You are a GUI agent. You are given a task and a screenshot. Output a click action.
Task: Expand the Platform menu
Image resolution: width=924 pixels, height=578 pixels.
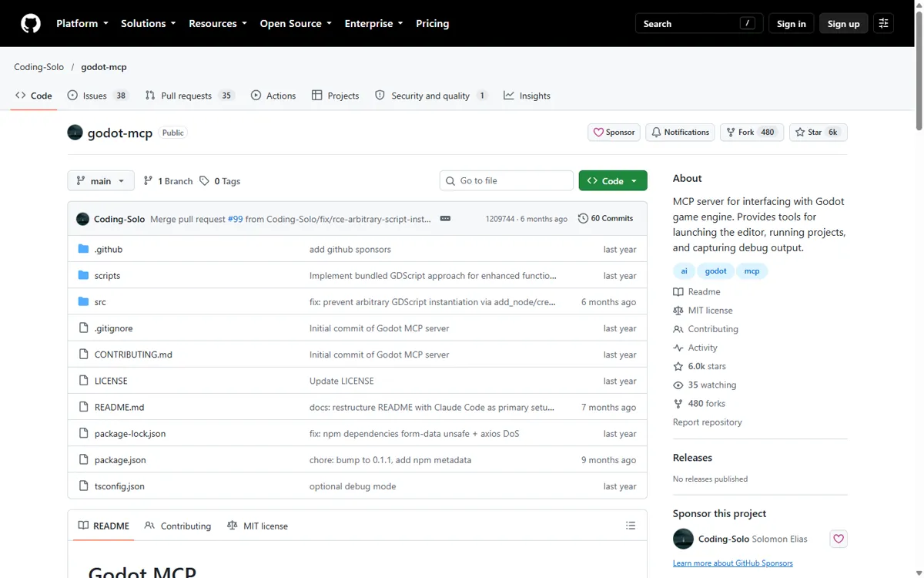point(82,24)
